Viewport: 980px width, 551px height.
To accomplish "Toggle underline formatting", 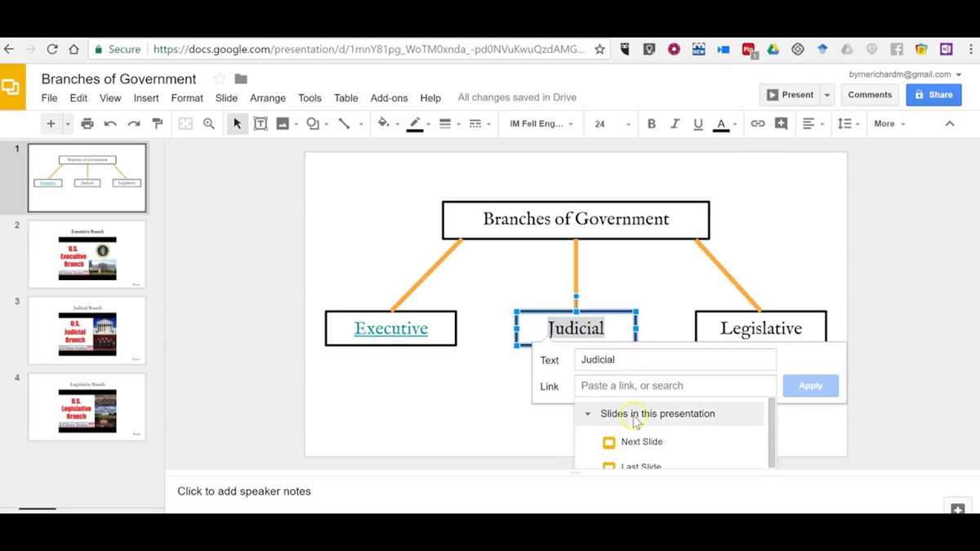I will 697,124.
